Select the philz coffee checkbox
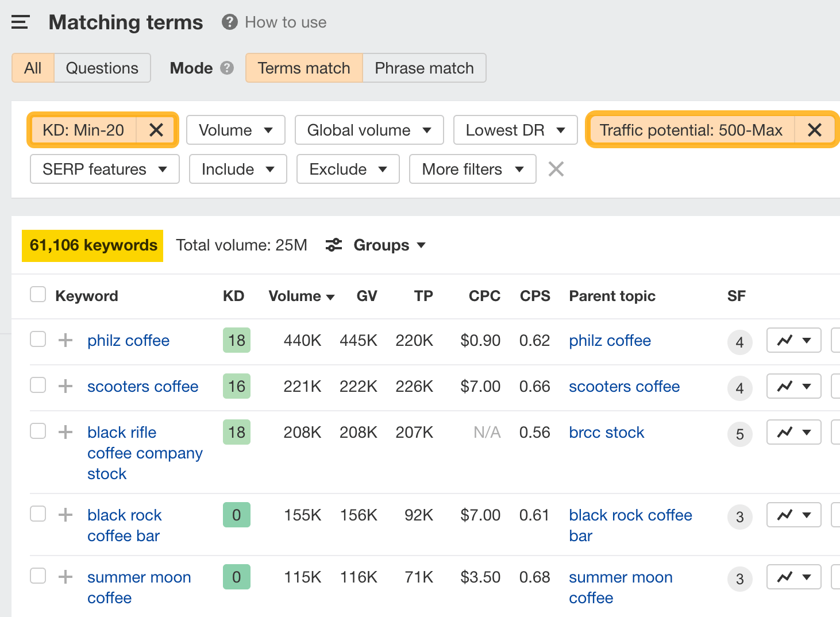 pyautogui.click(x=37, y=339)
